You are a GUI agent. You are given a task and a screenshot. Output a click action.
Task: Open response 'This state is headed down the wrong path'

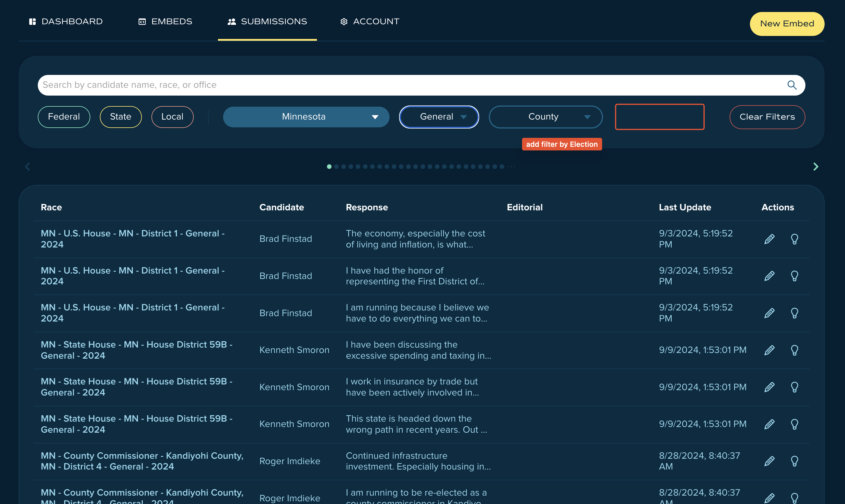[x=417, y=424]
